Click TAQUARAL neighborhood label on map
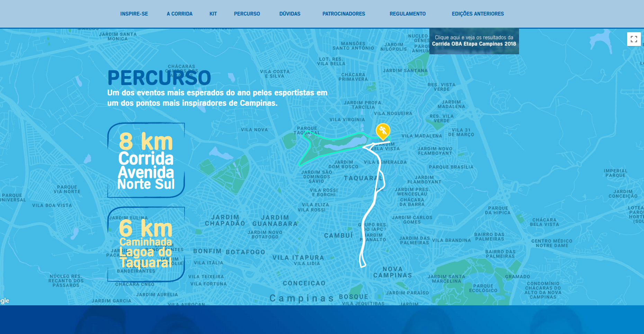The image size is (644, 334). point(364,178)
